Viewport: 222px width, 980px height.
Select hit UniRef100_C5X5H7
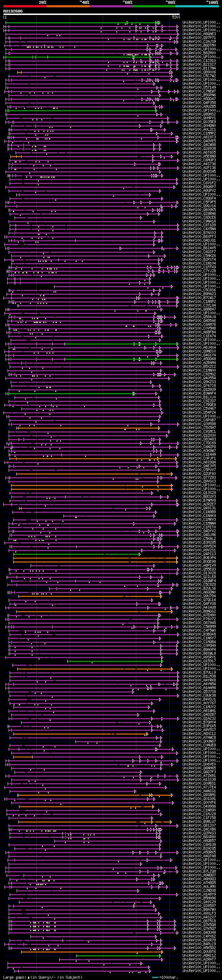(x=199, y=428)
